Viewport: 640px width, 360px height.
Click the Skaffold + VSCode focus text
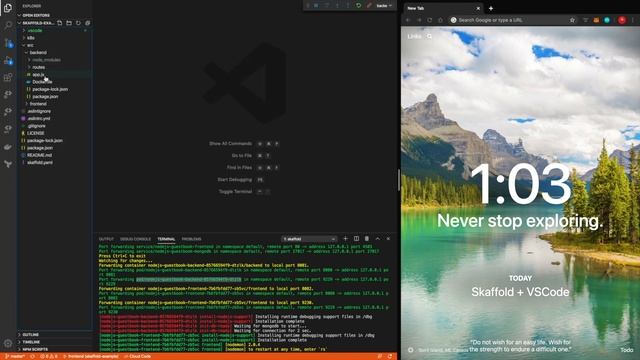(x=520, y=292)
